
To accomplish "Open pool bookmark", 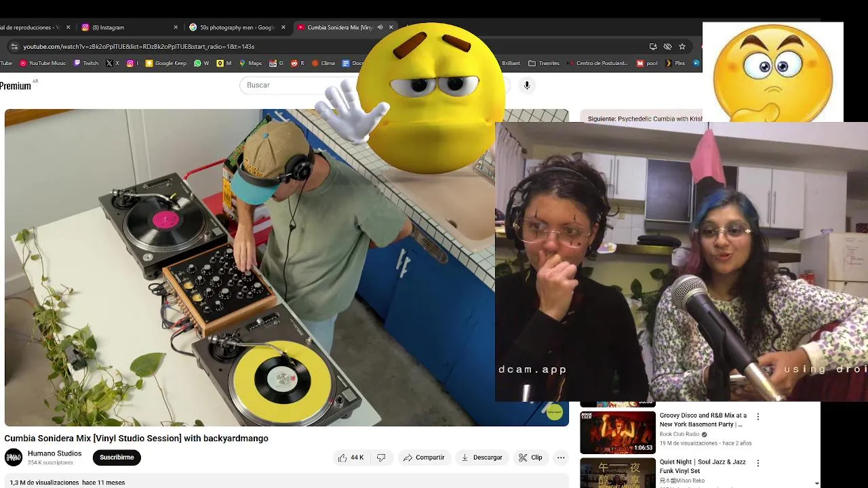I will [647, 63].
